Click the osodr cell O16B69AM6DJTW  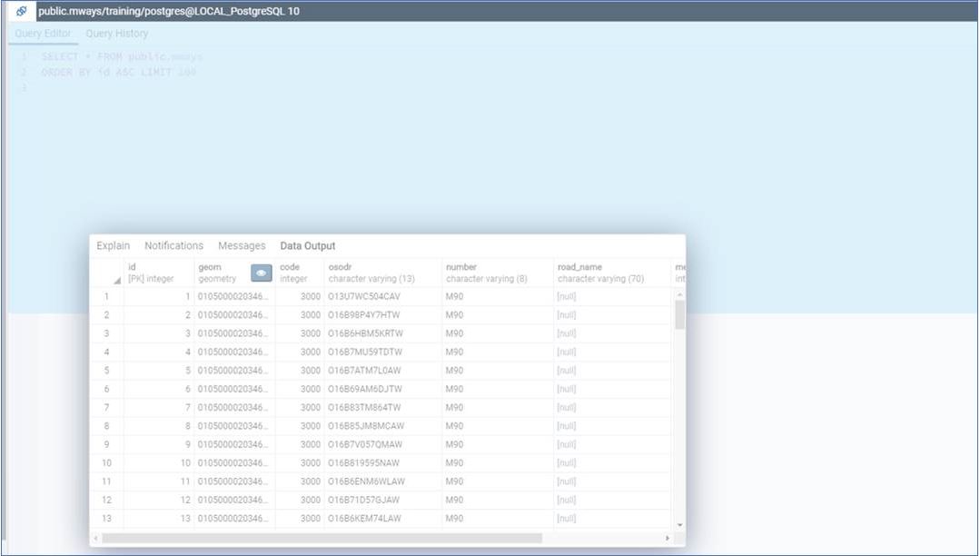point(382,389)
